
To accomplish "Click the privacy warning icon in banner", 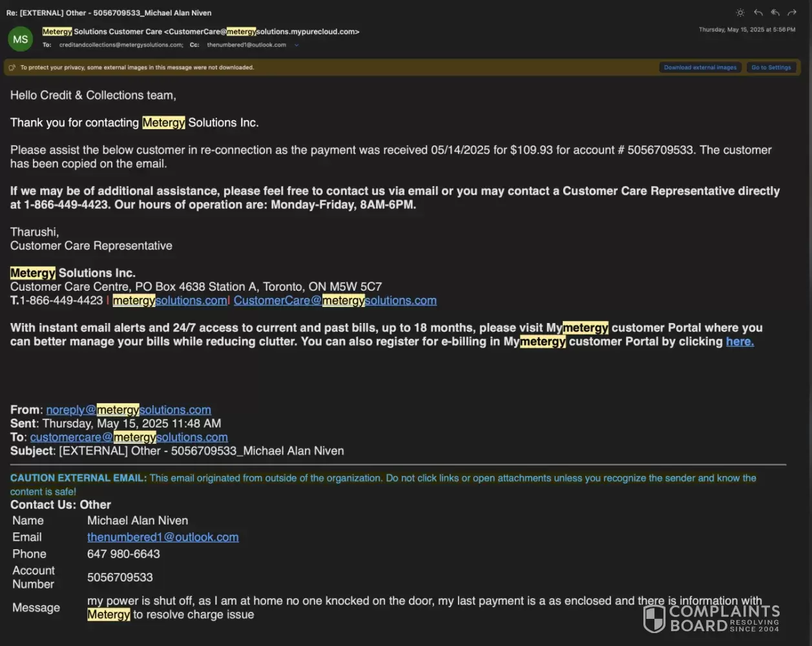I will tap(12, 67).
